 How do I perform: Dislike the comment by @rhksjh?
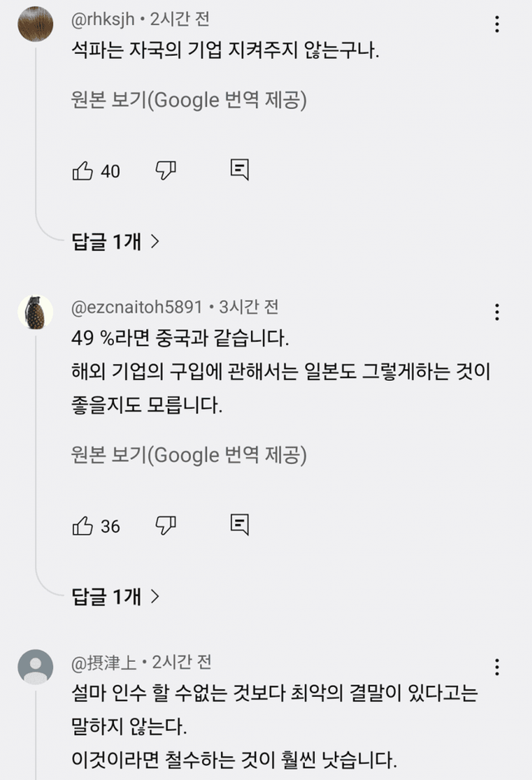click(x=165, y=171)
